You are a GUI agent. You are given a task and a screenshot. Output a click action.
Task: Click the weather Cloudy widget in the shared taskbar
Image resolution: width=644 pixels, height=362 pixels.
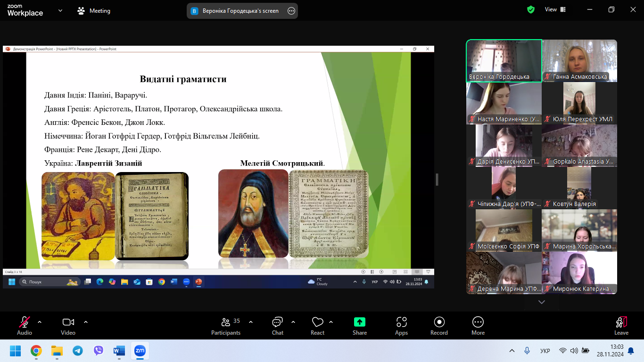pos(318,282)
